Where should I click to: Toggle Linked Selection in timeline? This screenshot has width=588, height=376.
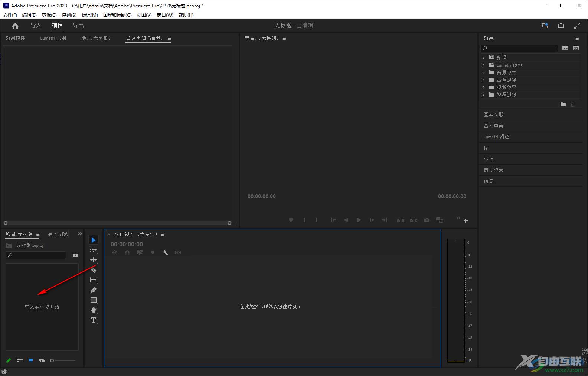(140, 252)
